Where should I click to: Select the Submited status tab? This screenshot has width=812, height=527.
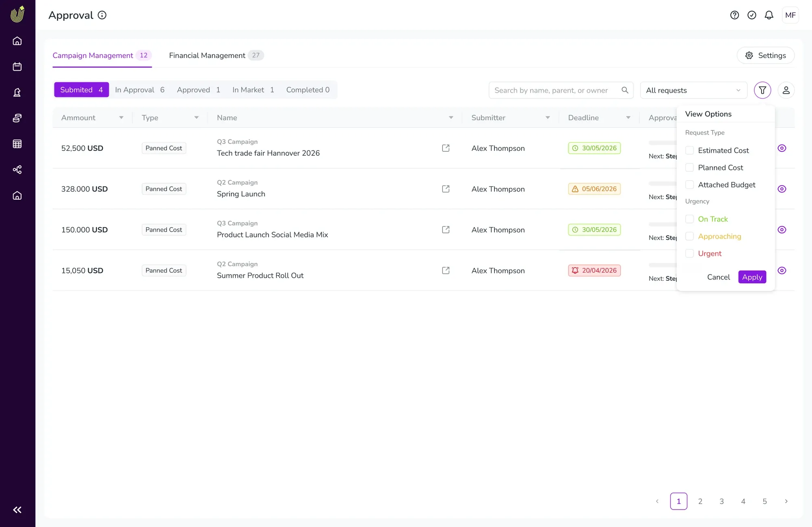coord(82,90)
